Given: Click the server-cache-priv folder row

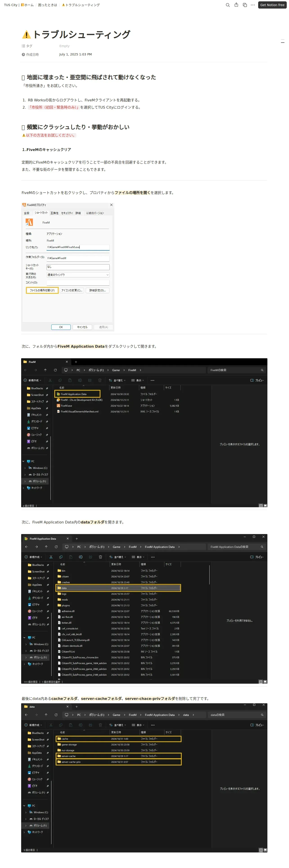Looking at the screenshot, I should tap(118, 761).
